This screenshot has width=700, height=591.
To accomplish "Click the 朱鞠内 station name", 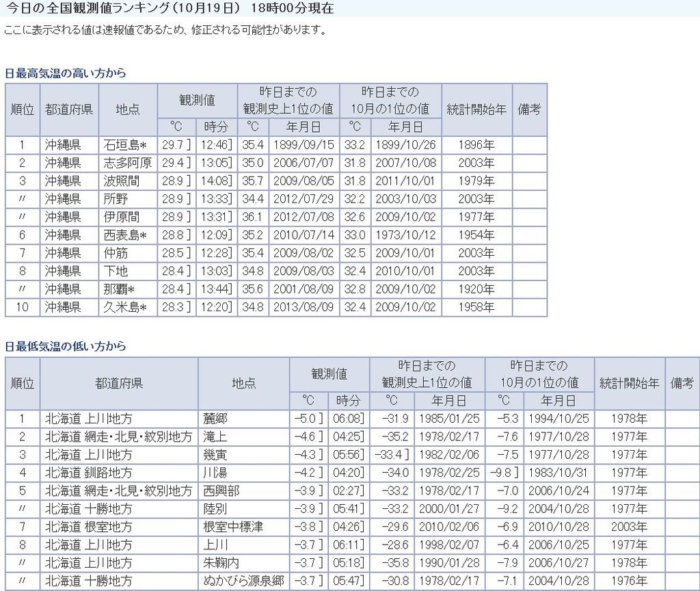I will tap(221, 564).
